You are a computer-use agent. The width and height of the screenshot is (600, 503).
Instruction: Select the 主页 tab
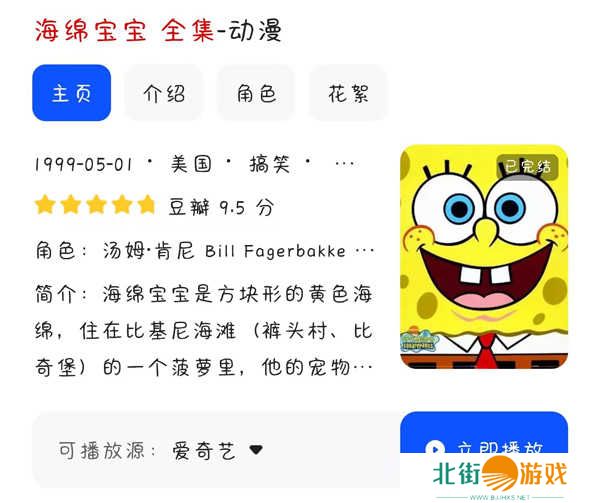click(72, 93)
